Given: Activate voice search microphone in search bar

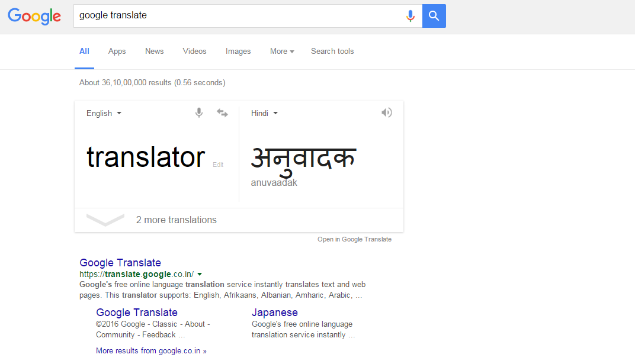Looking at the screenshot, I should 410,16.
